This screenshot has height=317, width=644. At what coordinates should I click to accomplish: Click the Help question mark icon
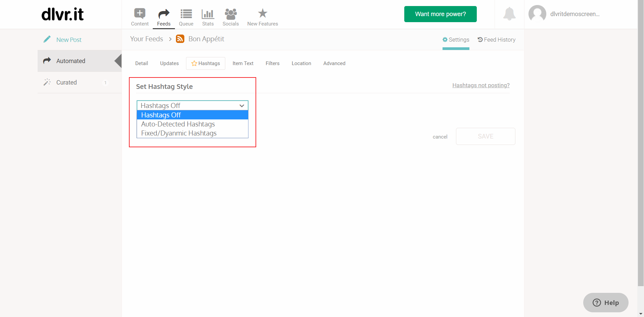pos(597,303)
